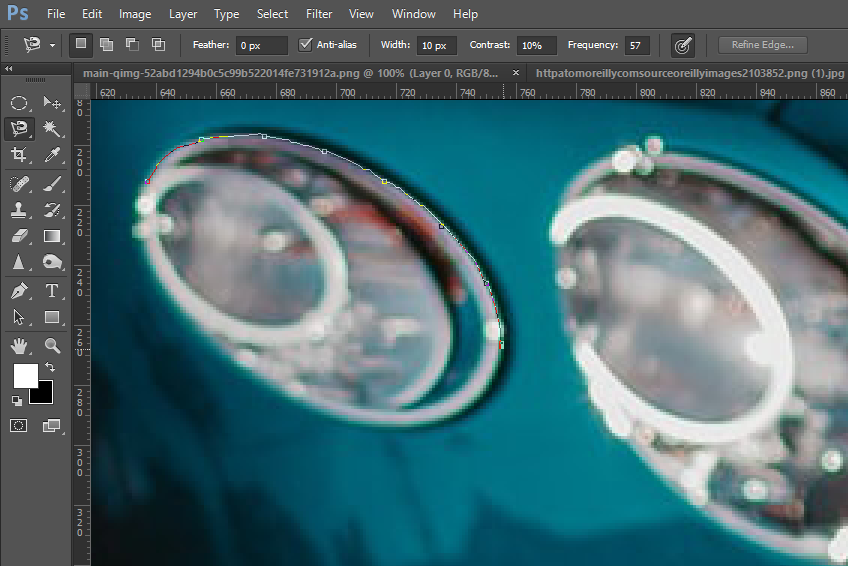Viewport: 848px width, 566px height.
Task: Click the magnetic lasso tool preset icon
Action: pyautogui.click(x=32, y=44)
